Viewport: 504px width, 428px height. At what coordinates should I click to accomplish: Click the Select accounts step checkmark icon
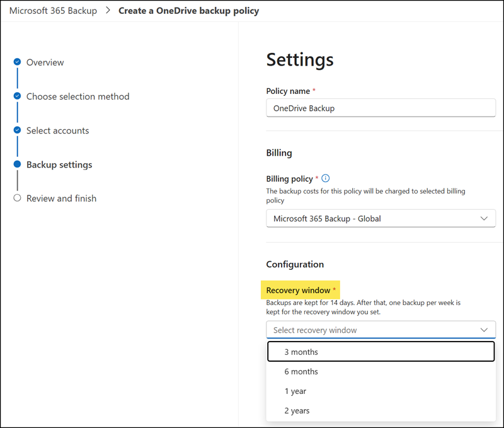click(x=18, y=130)
